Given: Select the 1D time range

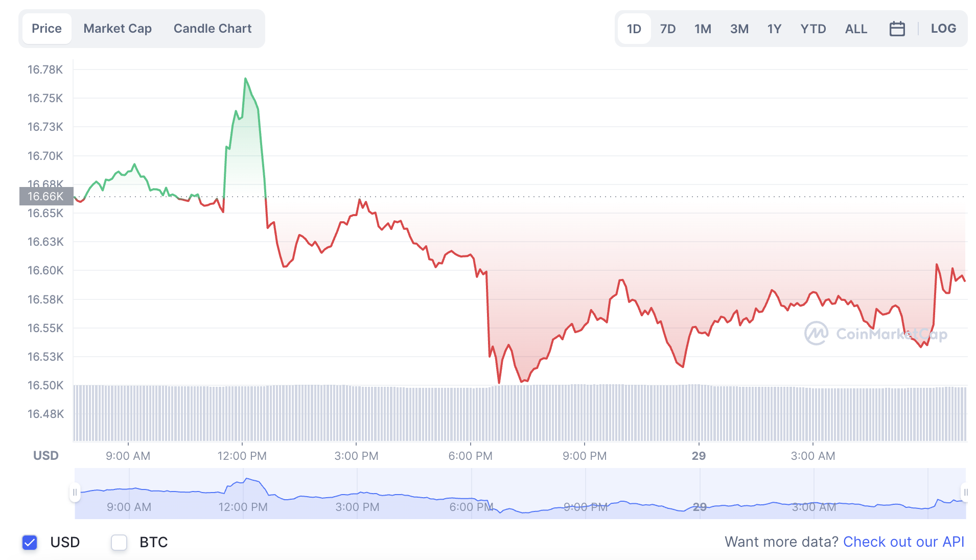Looking at the screenshot, I should (x=634, y=29).
